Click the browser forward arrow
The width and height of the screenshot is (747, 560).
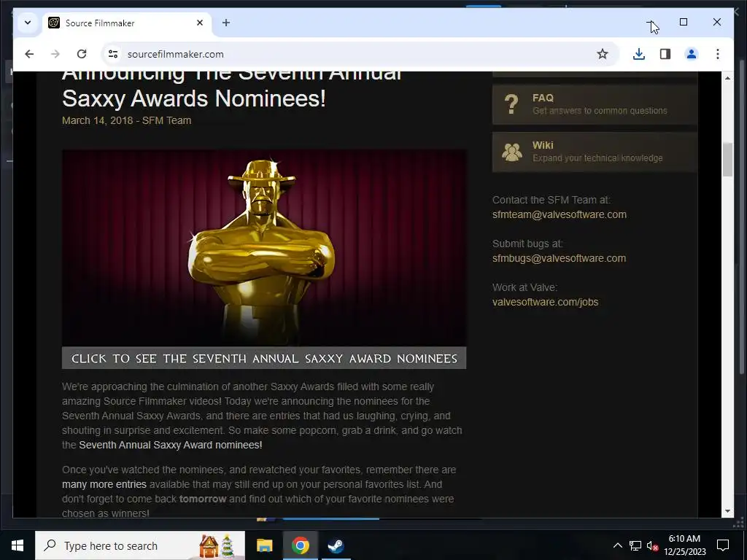[55, 54]
